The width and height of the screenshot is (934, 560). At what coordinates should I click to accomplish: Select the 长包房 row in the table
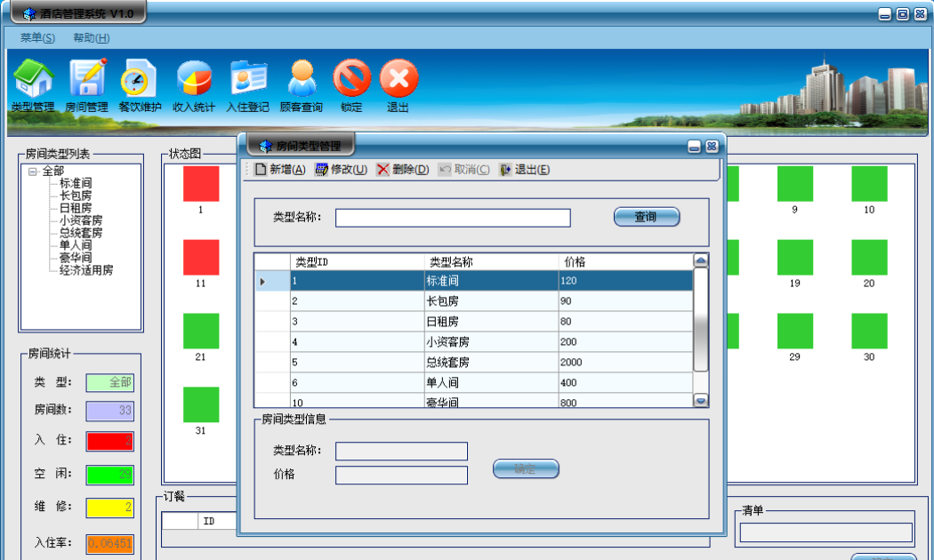coord(474,301)
